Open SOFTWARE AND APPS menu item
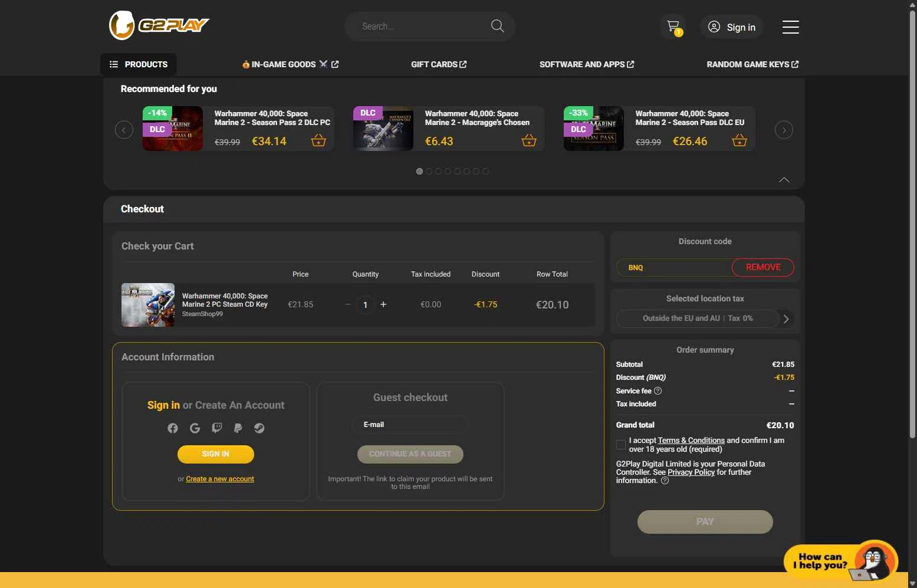Screen dimensions: 917x588 click(587, 64)
